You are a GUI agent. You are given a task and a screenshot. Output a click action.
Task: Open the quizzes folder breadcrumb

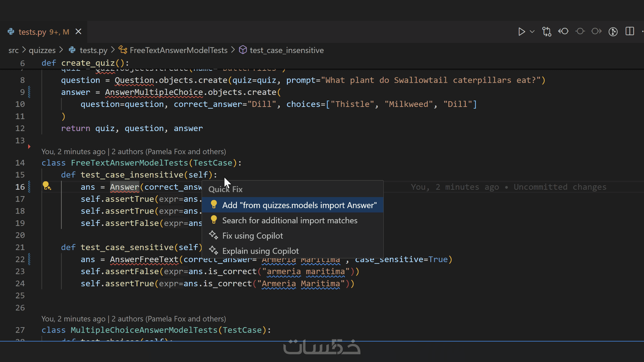tap(42, 50)
